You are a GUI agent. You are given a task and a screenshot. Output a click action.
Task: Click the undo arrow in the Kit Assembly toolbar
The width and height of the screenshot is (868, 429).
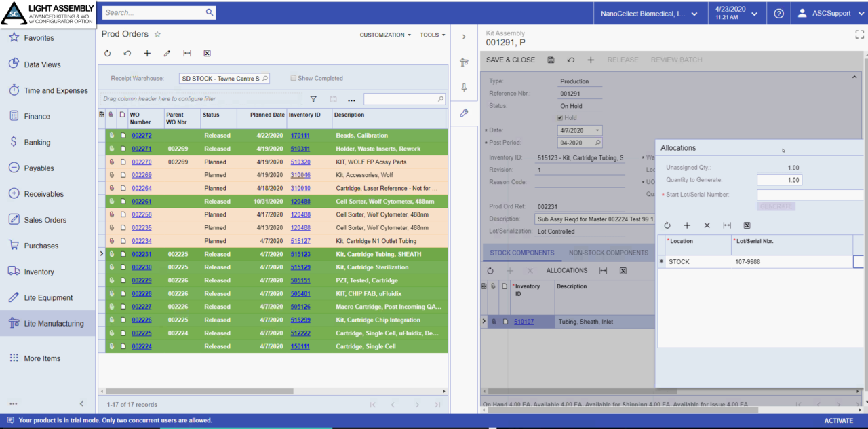coord(570,60)
